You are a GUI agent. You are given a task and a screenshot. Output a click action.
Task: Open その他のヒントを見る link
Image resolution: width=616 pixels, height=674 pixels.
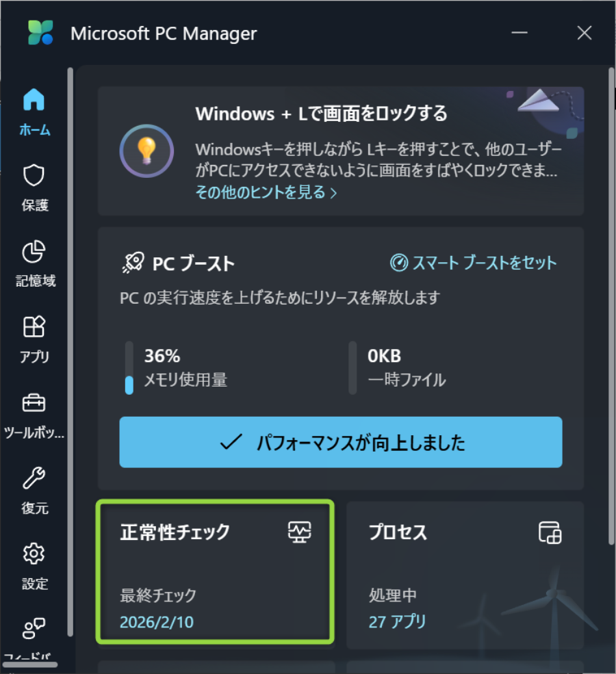[266, 192]
